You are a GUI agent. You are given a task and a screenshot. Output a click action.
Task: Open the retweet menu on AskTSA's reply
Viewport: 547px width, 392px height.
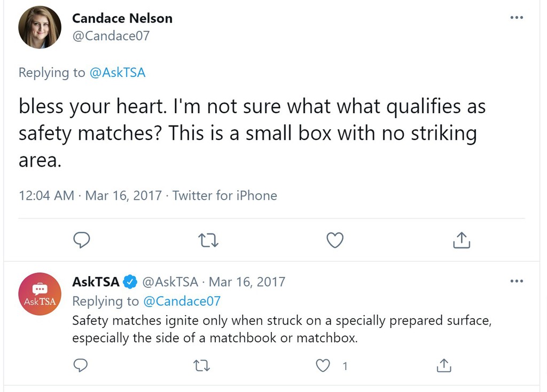tap(201, 365)
